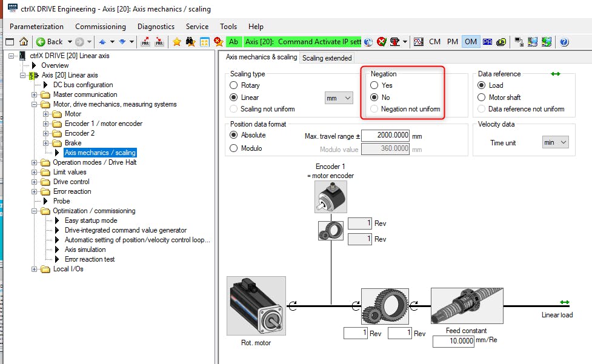Open help with the blue question mark icon
Screen dimensions: 592x364
(x=564, y=42)
